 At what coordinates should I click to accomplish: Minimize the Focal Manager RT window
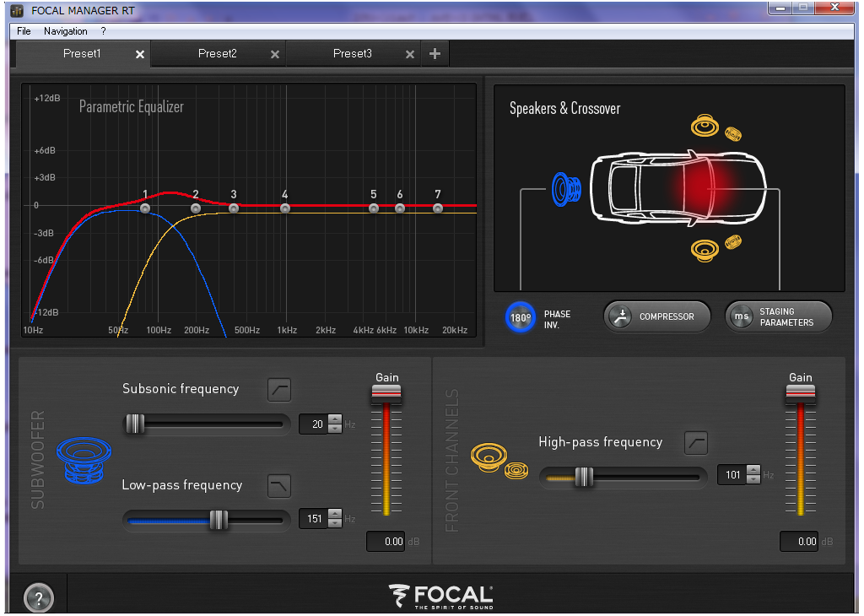coord(780,8)
